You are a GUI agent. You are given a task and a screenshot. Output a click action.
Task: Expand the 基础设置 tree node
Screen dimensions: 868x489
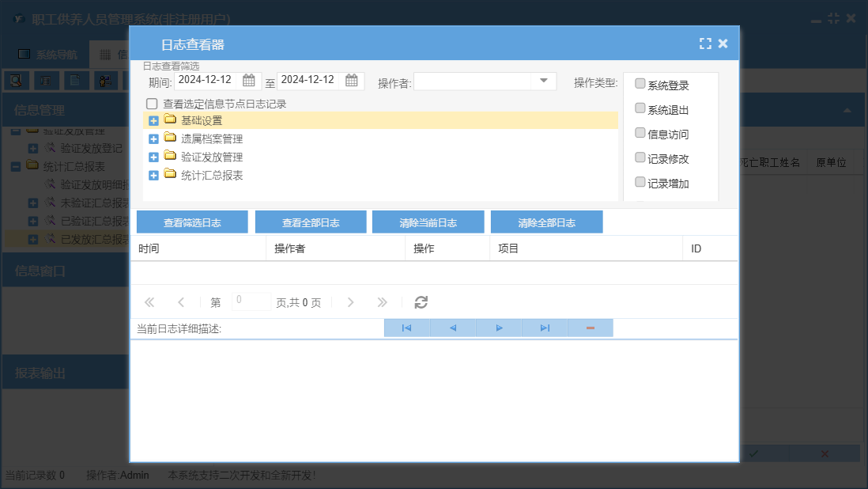[x=154, y=120]
